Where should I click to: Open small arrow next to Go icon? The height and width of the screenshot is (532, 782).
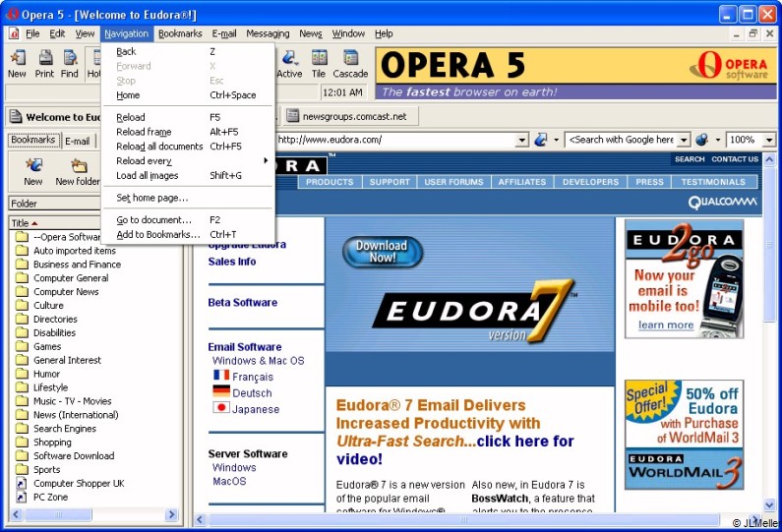556,140
